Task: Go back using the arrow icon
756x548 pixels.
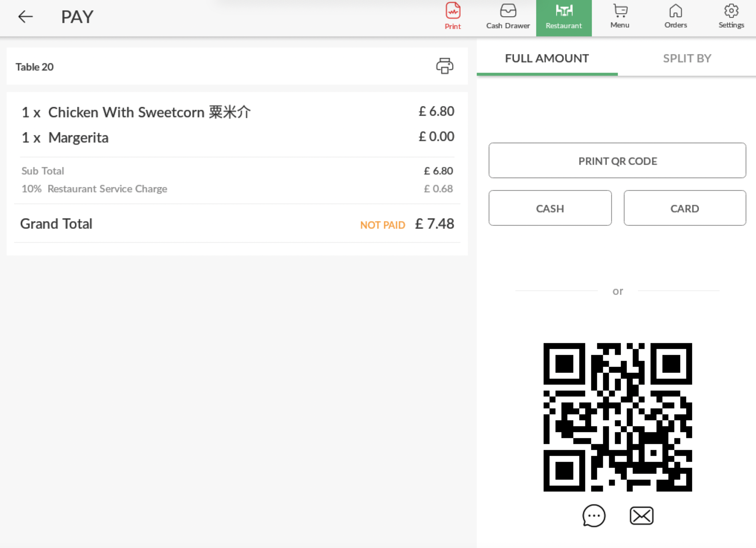Action: [x=25, y=17]
